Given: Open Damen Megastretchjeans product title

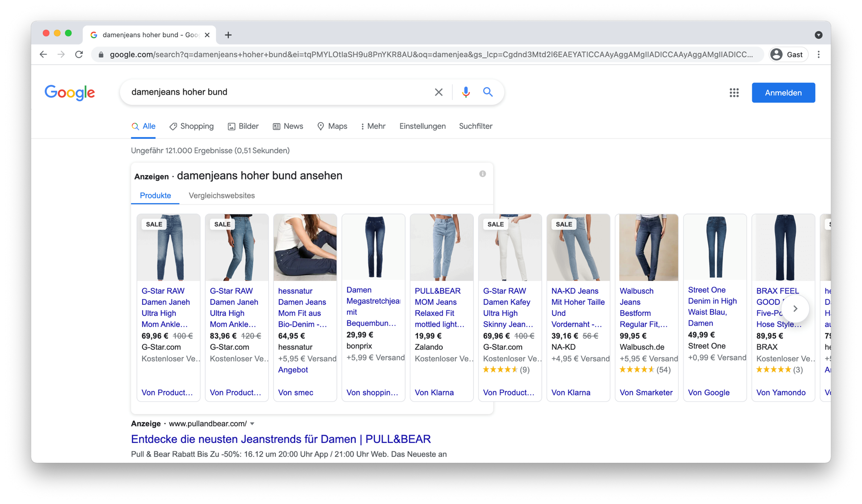Looking at the screenshot, I should pos(373,306).
